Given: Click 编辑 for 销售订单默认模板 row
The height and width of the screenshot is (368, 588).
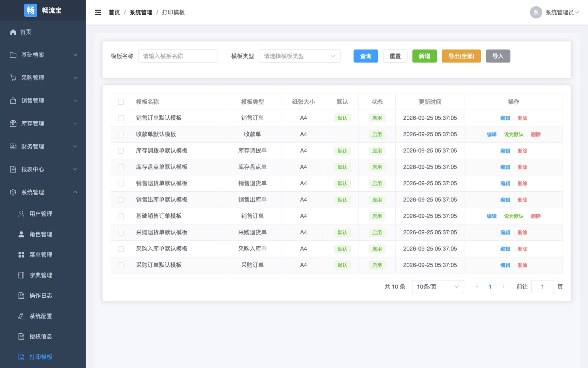Looking at the screenshot, I should (x=505, y=118).
